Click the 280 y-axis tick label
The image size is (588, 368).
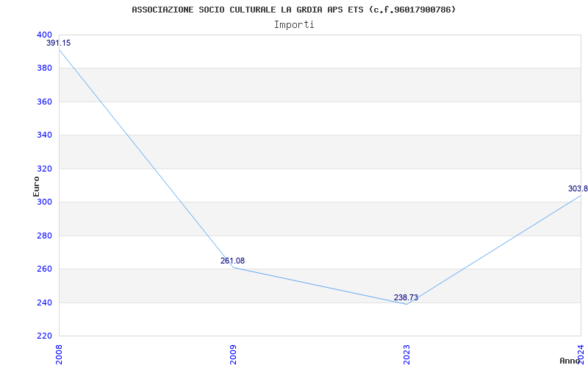44,236
